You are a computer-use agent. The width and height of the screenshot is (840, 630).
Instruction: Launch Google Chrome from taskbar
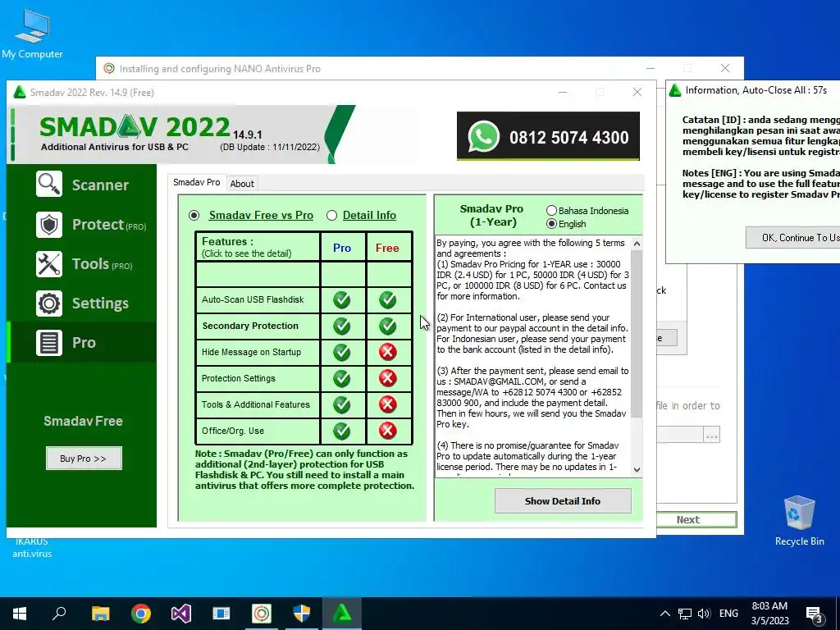pyautogui.click(x=141, y=614)
